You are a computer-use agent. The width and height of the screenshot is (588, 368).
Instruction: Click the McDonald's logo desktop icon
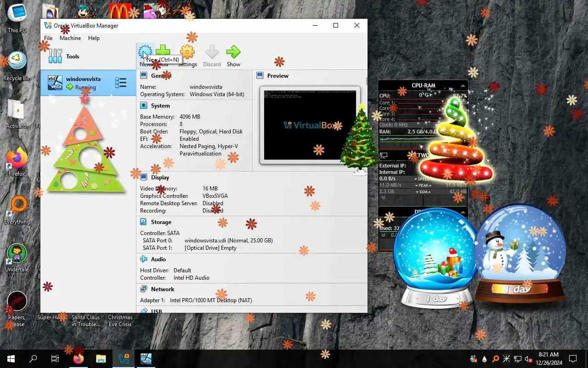tap(120, 11)
